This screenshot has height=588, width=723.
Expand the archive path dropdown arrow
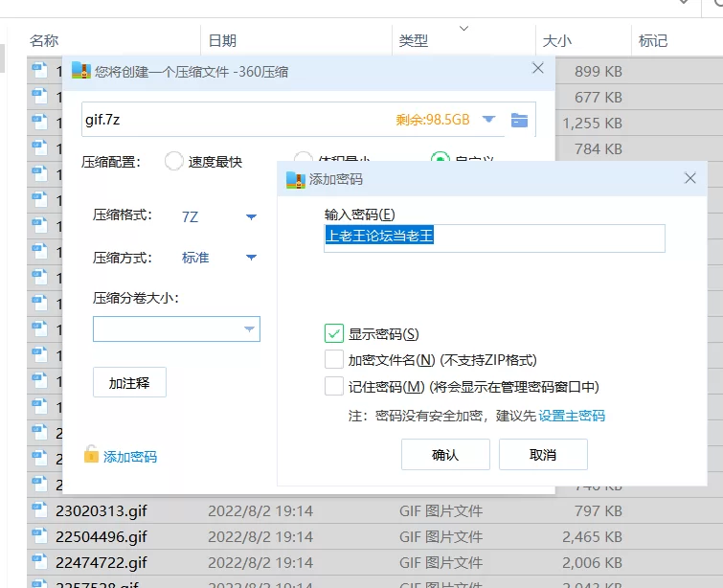[x=488, y=120]
